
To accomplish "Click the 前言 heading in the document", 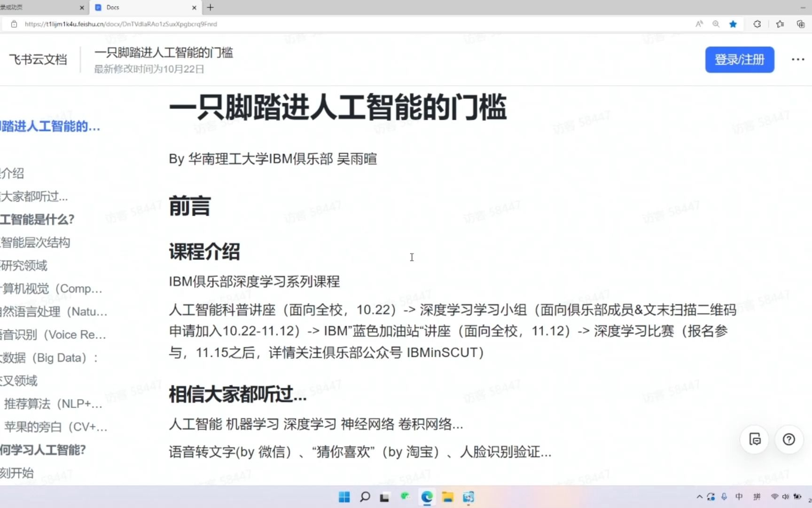I will pyautogui.click(x=190, y=206).
